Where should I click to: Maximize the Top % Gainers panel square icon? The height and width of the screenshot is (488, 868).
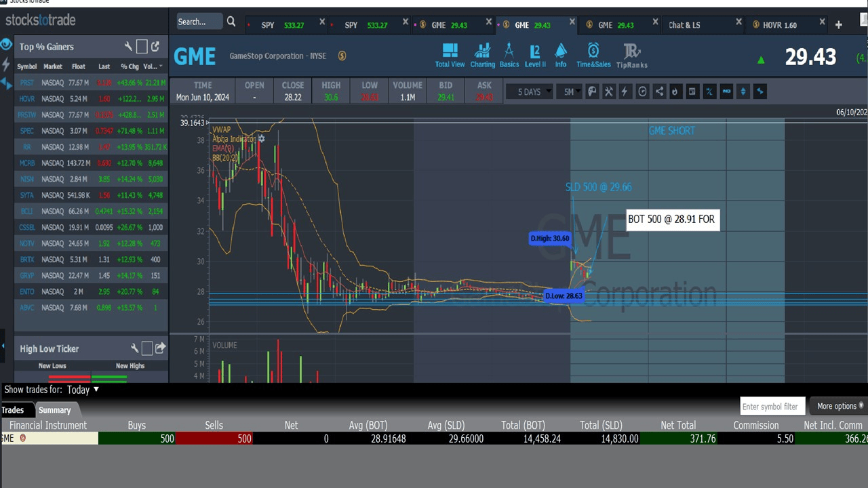pos(142,46)
